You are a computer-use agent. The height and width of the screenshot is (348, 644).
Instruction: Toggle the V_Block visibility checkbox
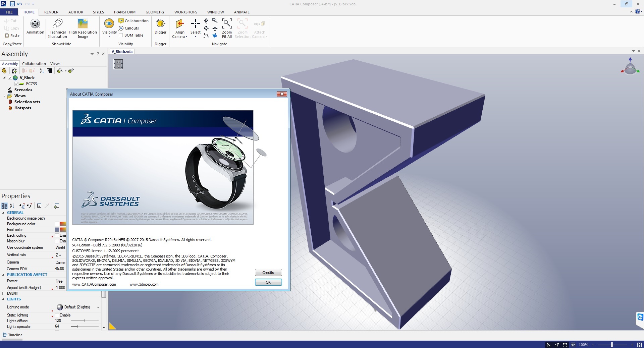click(10, 78)
